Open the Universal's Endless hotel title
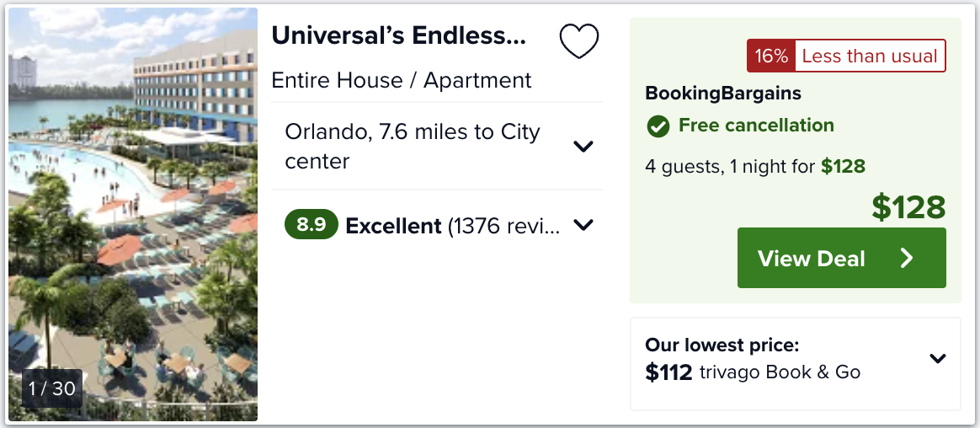The height and width of the screenshot is (428, 980). coord(399,36)
